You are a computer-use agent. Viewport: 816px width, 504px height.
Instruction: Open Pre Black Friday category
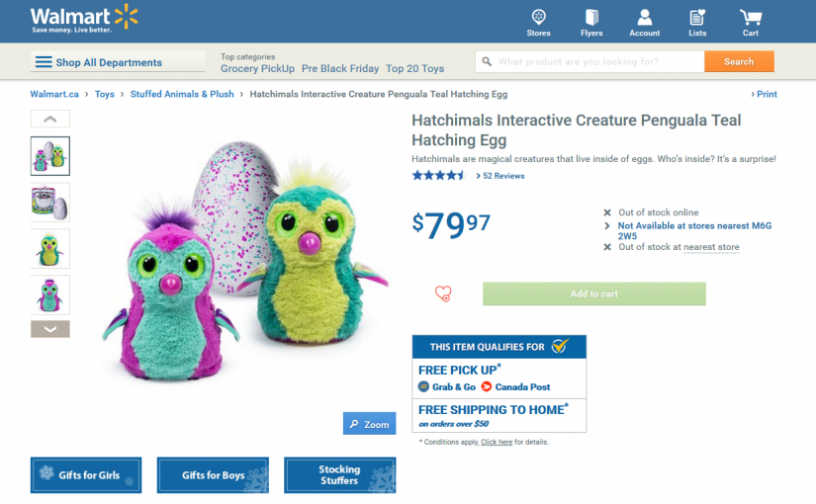(x=340, y=69)
